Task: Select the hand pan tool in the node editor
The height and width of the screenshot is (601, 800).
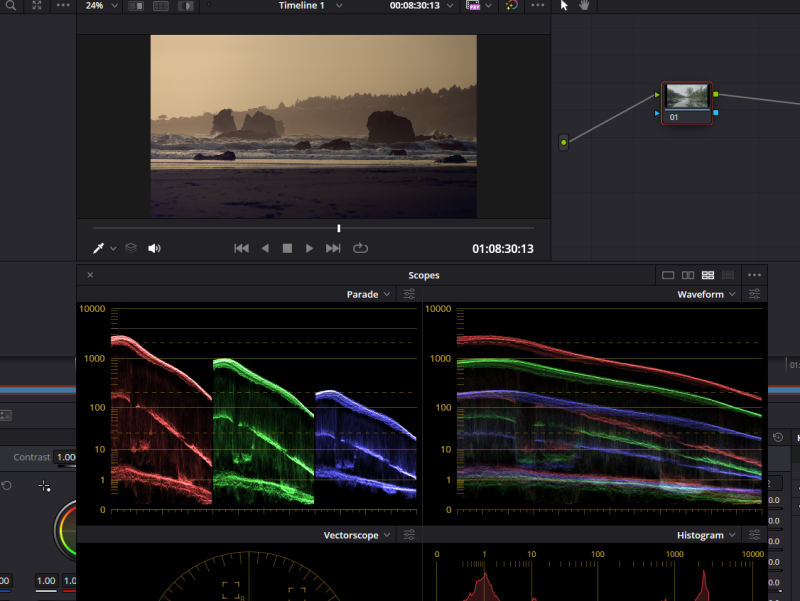Action: point(584,5)
